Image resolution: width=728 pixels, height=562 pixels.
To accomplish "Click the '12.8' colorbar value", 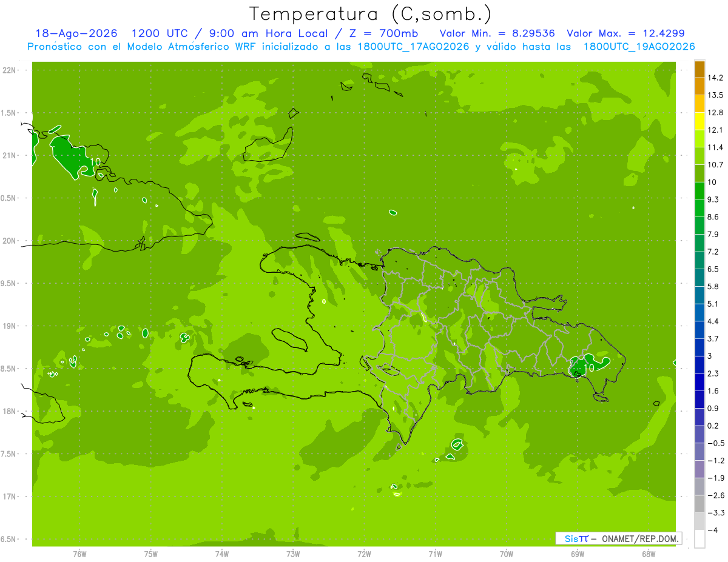I will (715, 113).
